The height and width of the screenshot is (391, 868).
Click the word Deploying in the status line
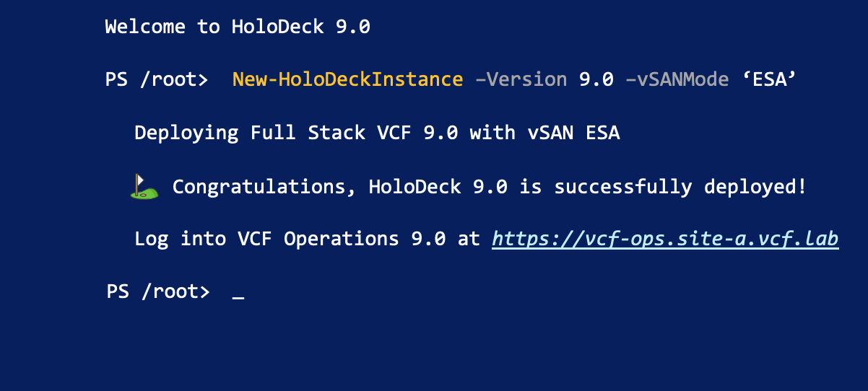(186, 133)
